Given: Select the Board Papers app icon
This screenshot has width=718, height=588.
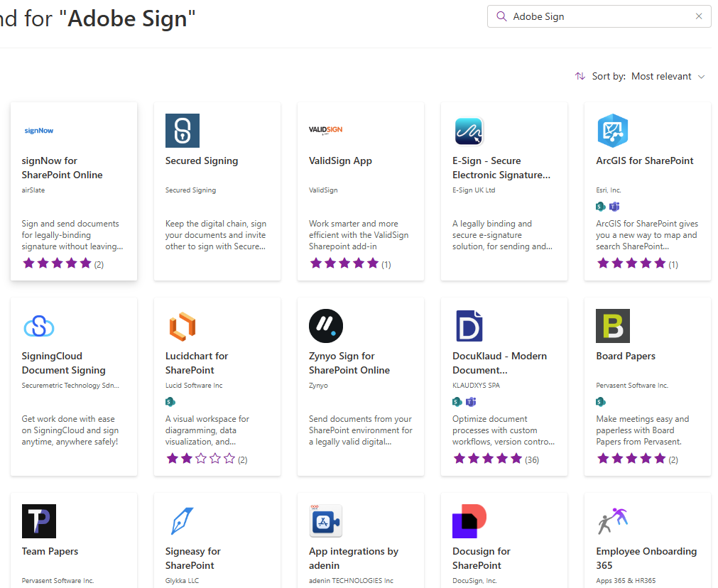Looking at the screenshot, I should [x=611, y=326].
